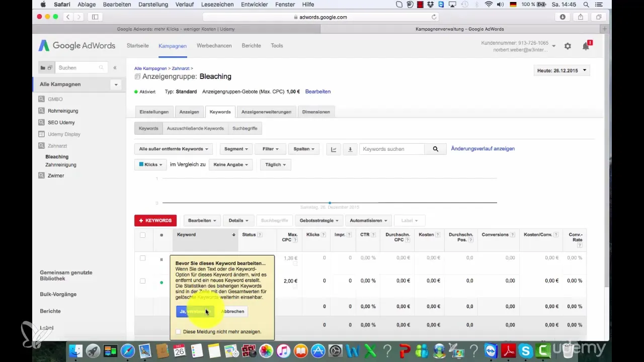The image size is (644, 362).
Task: Open the Automatisieren dropdown
Action: [369, 220]
